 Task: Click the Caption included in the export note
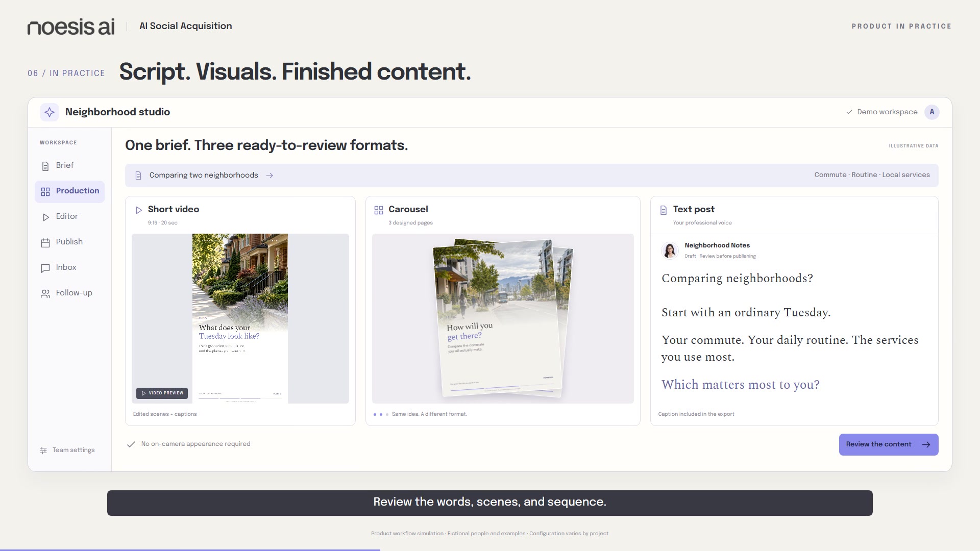point(696,414)
